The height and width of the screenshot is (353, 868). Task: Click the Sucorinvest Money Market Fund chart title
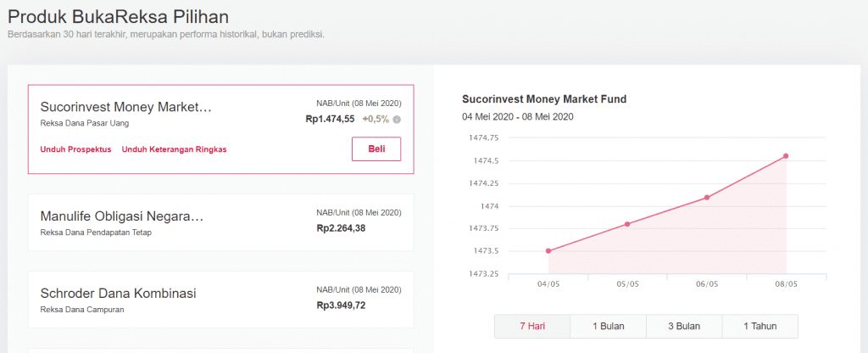(544, 99)
